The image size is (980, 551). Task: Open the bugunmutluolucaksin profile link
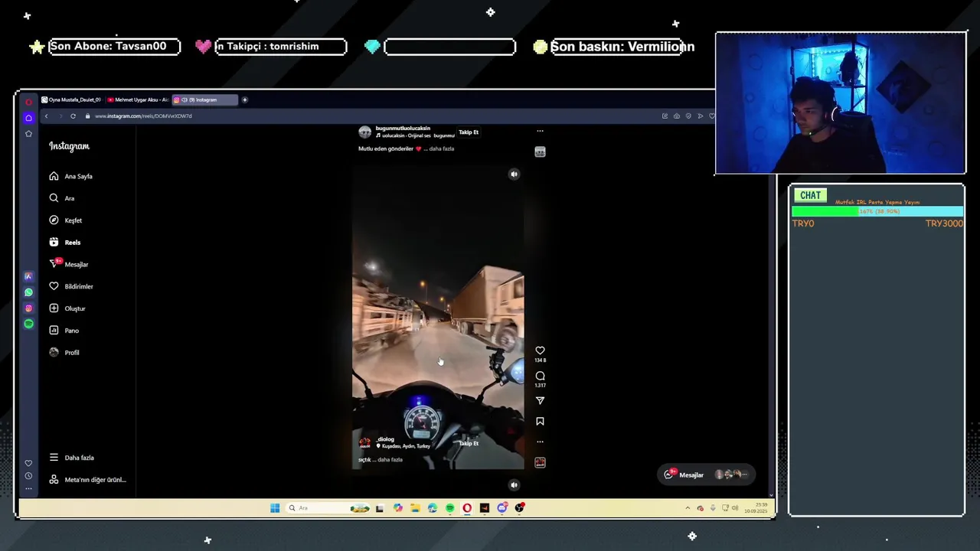403,129
